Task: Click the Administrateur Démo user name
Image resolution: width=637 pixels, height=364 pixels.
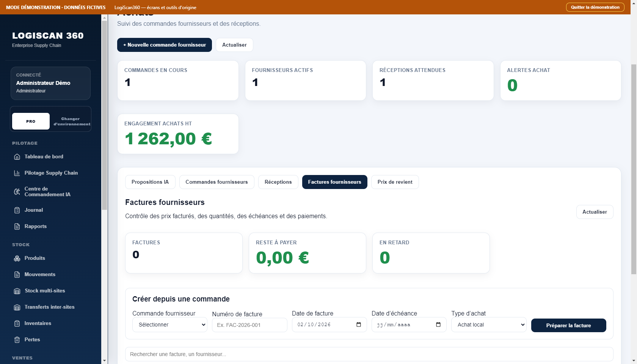Action: point(43,83)
